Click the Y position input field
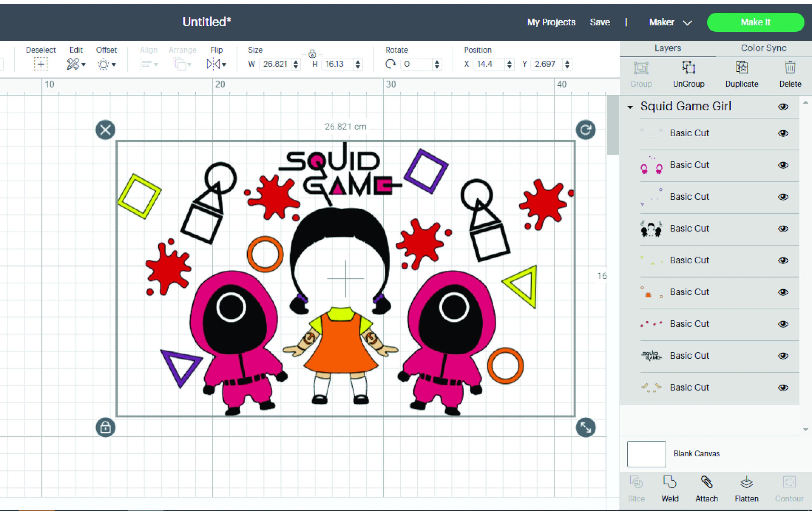Image resolution: width=812 pixels, height=511 pixels. click(547, 64)
